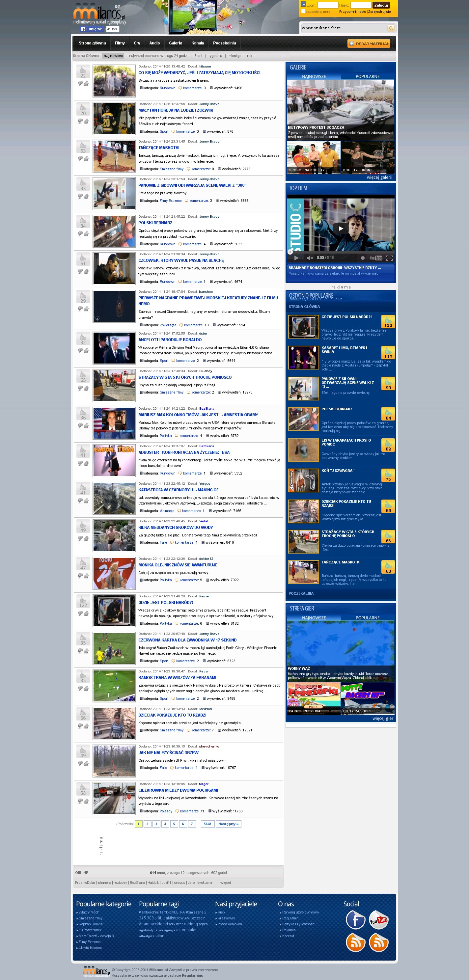Thumbs-up 'Mały fan hokeja' video
469x980 pixels.
(x=86, y=122)
